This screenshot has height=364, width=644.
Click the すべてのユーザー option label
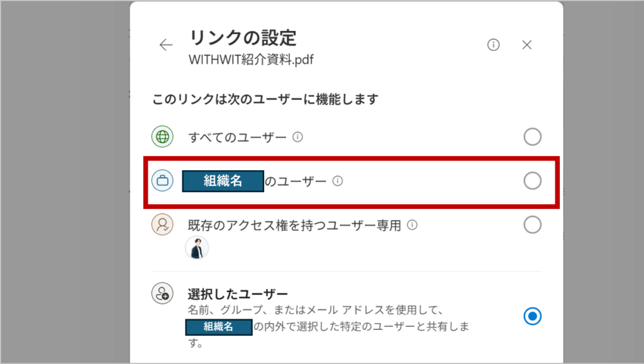(237, 137)
